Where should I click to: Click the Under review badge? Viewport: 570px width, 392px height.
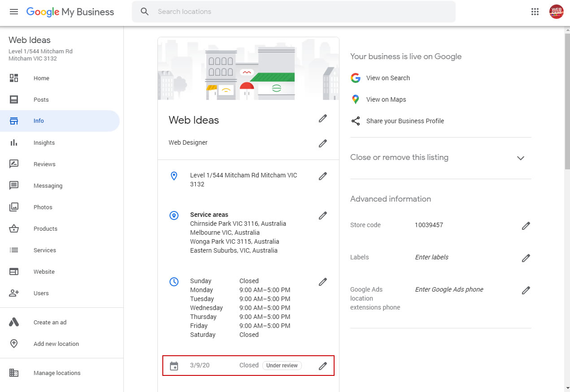click(x=282, y=366)
